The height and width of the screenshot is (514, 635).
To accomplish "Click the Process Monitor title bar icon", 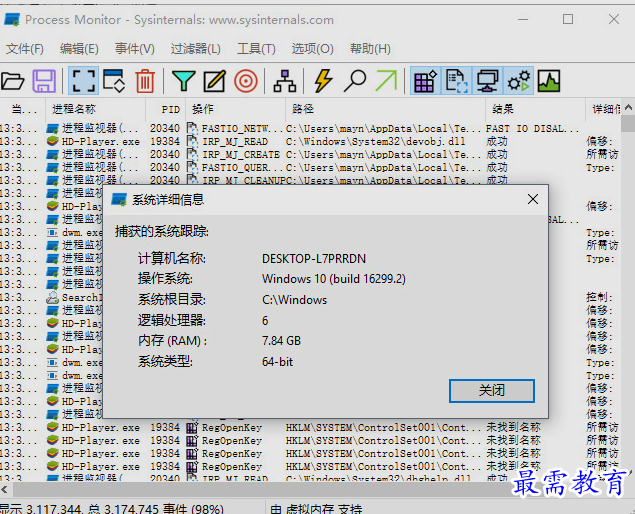I will coord(12,19).
